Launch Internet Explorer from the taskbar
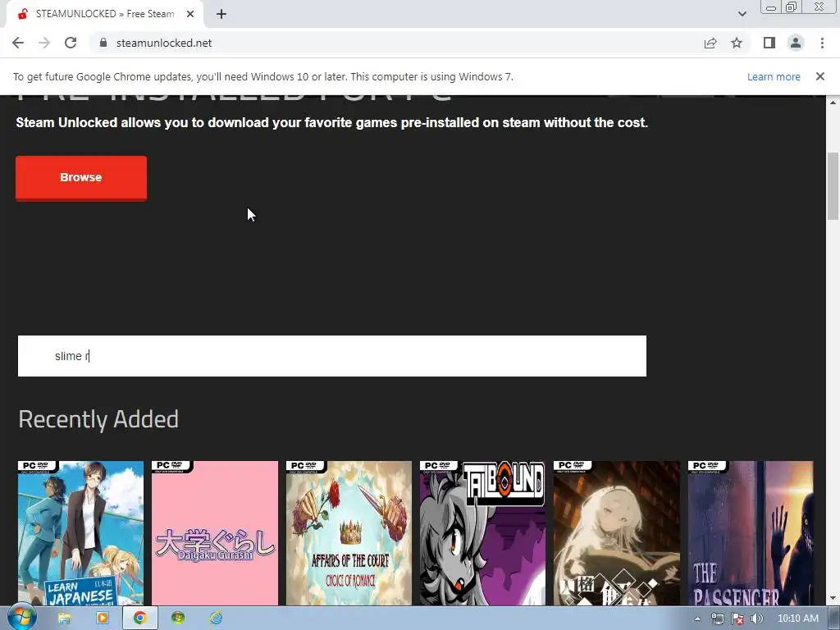Screen dimensions: 840x630 point(216,619)
